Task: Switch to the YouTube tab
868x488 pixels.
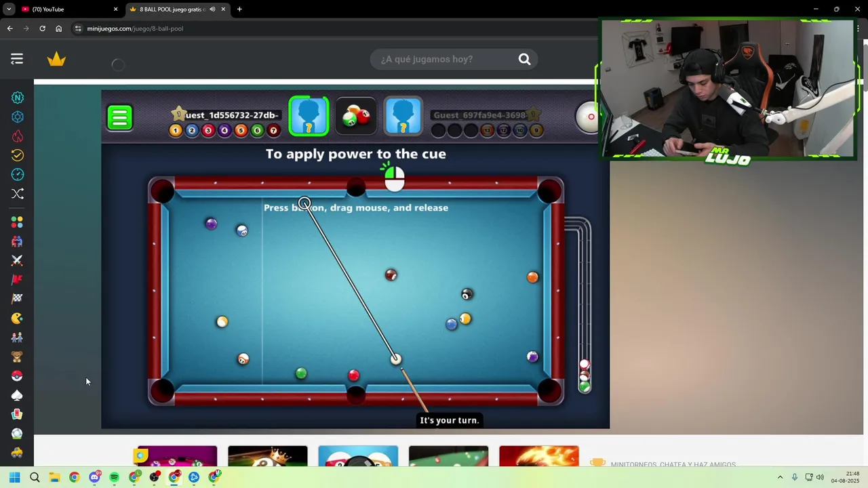Action: tap(70, 9)
